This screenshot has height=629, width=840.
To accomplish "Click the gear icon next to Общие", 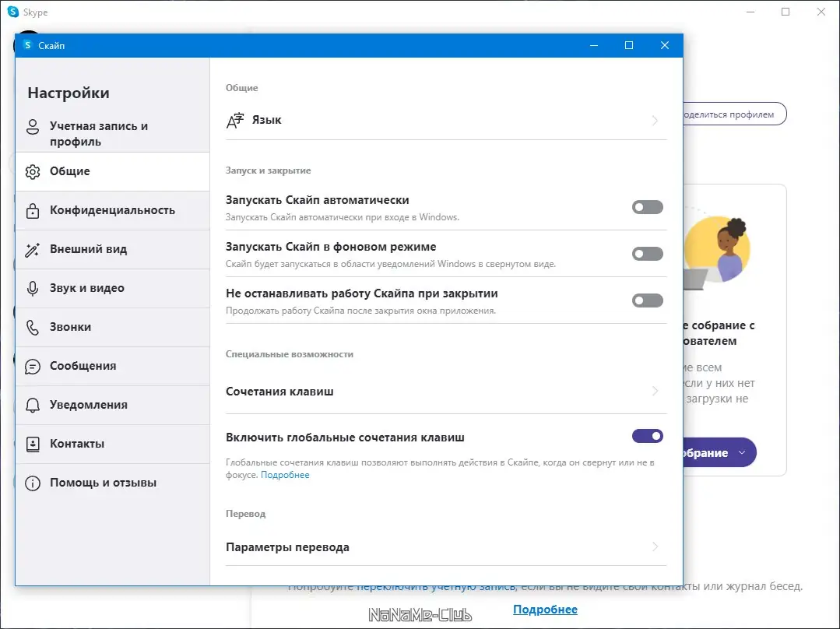I will (33, 171).
